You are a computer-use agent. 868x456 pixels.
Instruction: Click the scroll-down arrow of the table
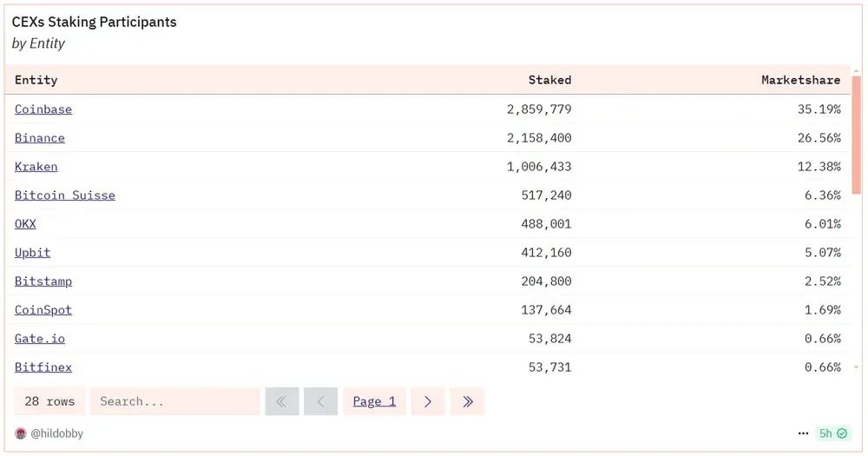pos(857,367)
